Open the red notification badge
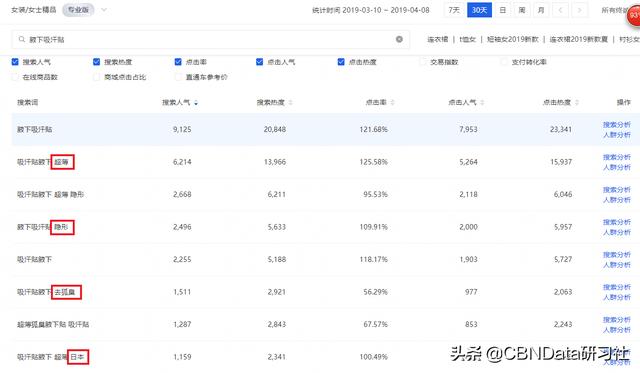This screenshot has width=640, height=373. tap(634, 16)
